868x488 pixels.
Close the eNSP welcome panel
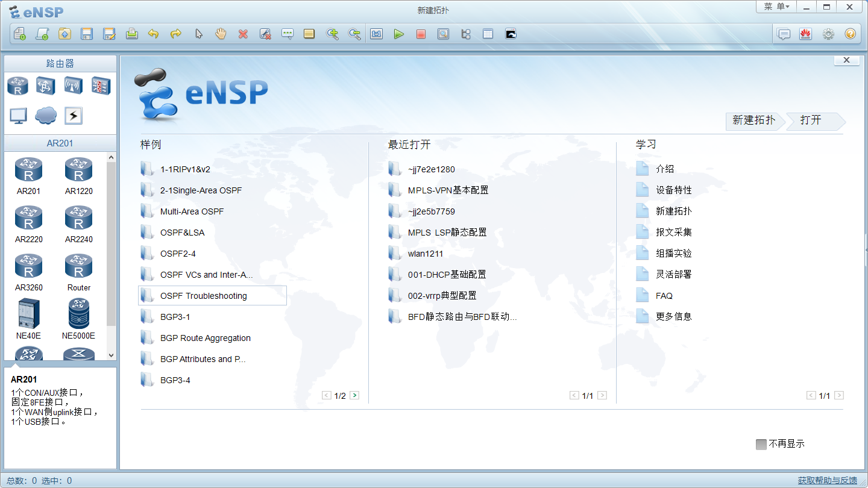click(x=846, y=60)
